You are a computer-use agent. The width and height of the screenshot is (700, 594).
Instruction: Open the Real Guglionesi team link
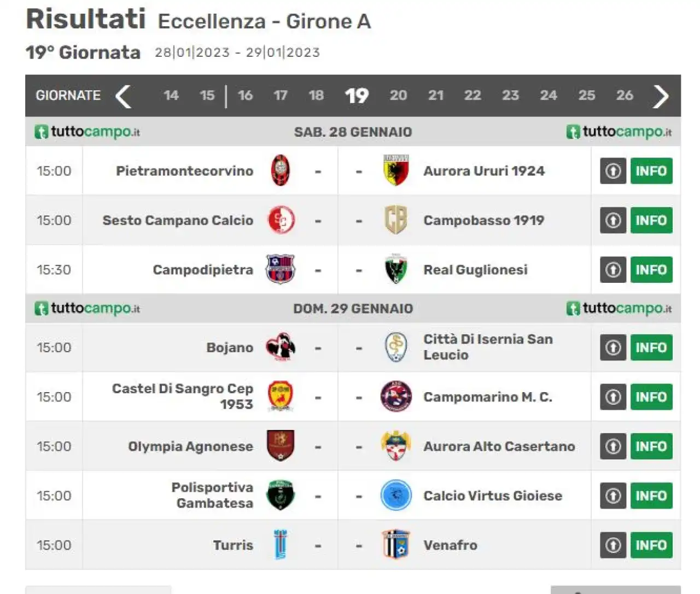475,270
